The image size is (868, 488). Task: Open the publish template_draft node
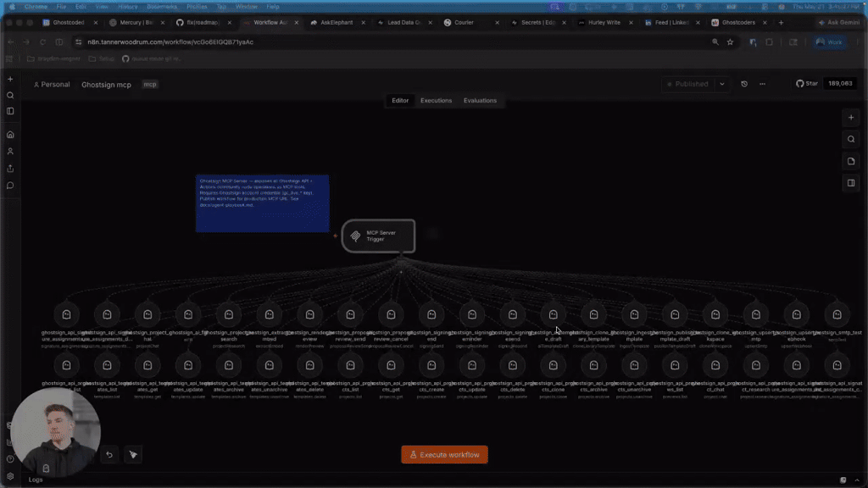[x=675, y=314]
